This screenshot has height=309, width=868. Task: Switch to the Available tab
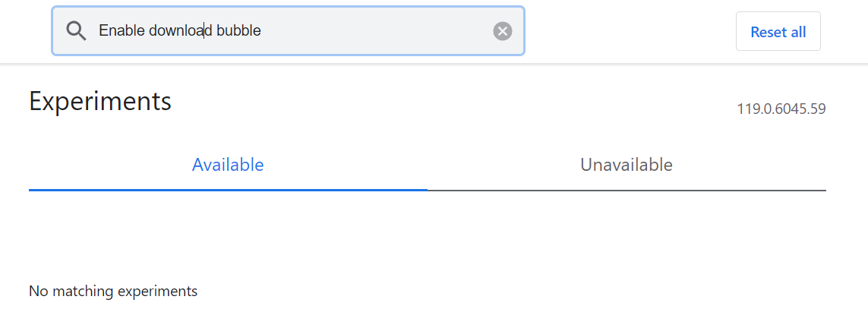[228, 165]
